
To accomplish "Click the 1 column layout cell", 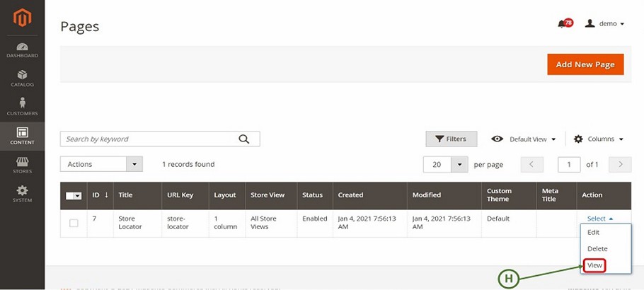I will (227, 223).
